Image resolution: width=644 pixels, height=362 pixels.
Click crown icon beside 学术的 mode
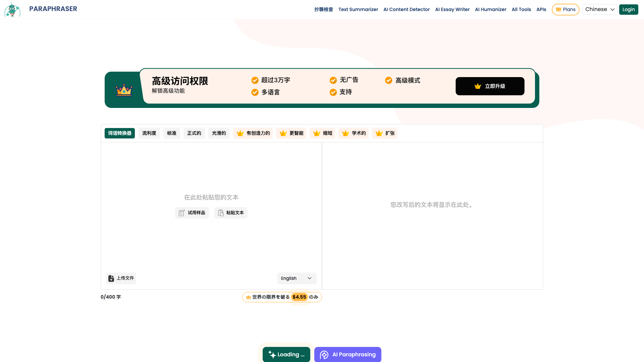pyautogui.click(x=345, y=133)
